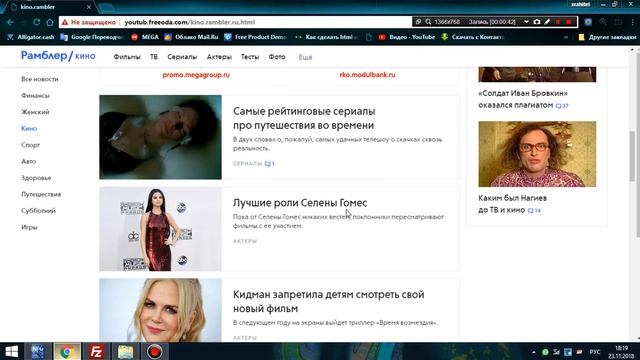Click the comments count icon beside Нагиев story
This screenshot has height=360, width=640.
pyautogui.click(x=534, y=211)
